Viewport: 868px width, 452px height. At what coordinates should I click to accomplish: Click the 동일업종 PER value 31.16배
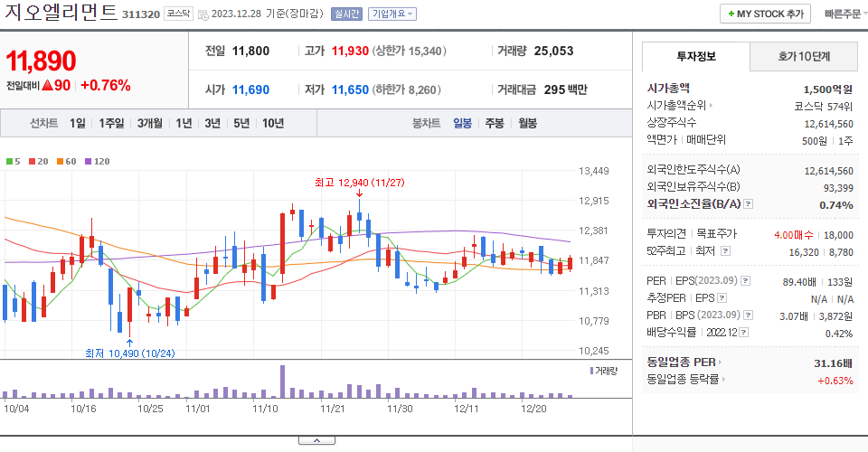(833, 363)
